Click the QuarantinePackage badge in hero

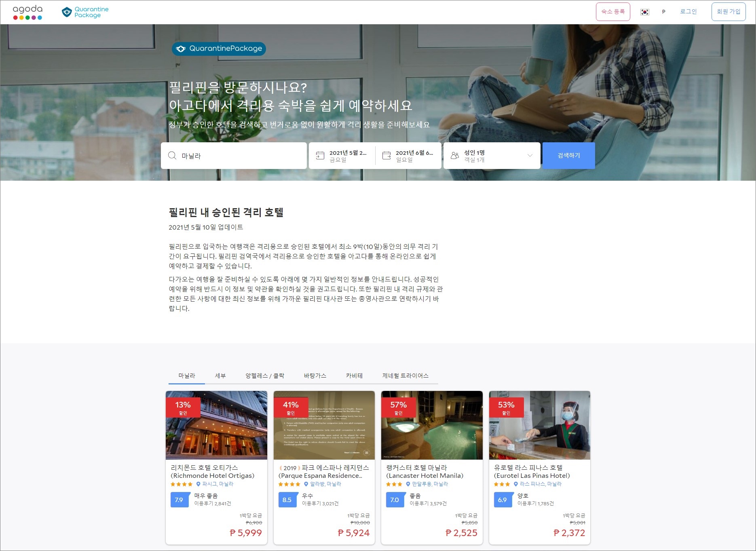pos(219,49)
